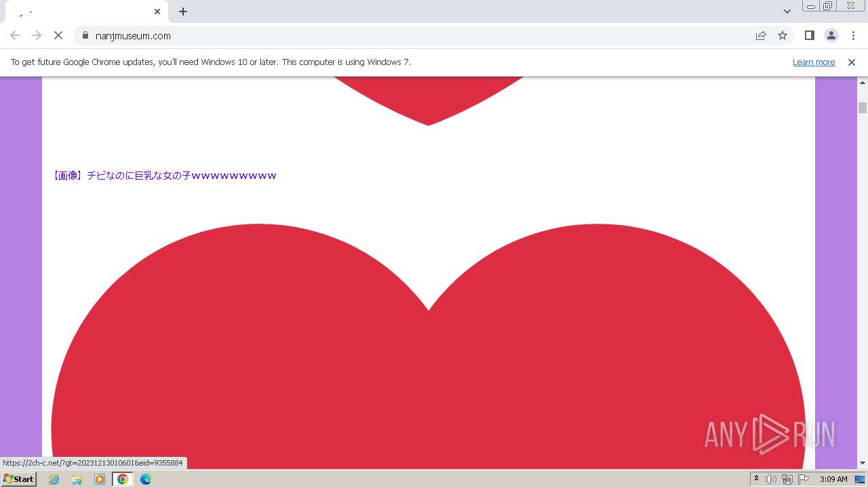Image resolution: width=868 pixels, height=488 pixels.
Task: Launch Microsoft Edge from taskbar
Action: (146, 479)
